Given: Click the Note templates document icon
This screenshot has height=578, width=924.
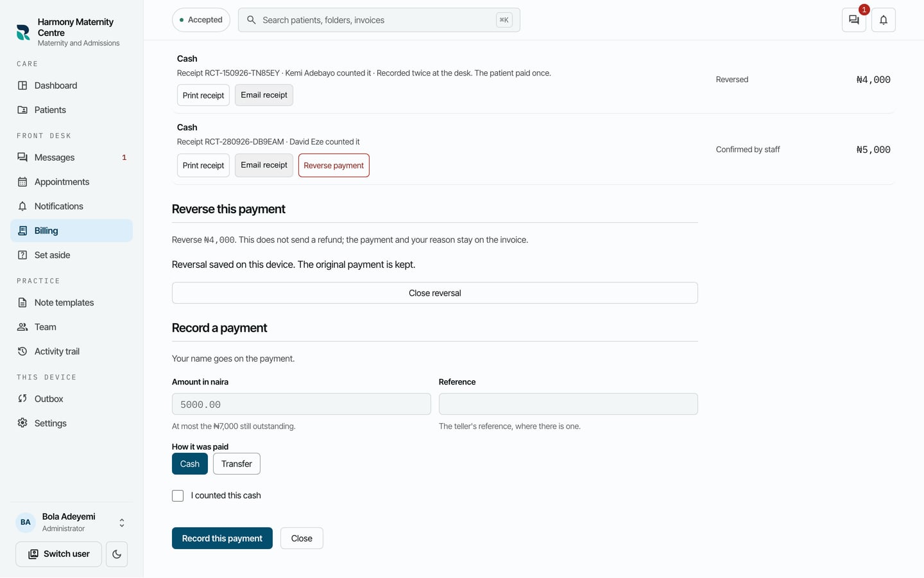Looking at the screenshot, I should [22, 302].
